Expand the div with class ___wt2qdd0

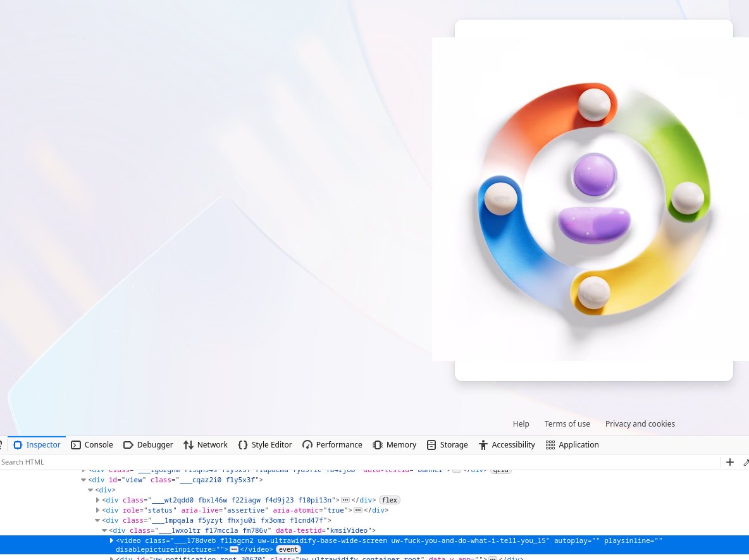(97, 500)
